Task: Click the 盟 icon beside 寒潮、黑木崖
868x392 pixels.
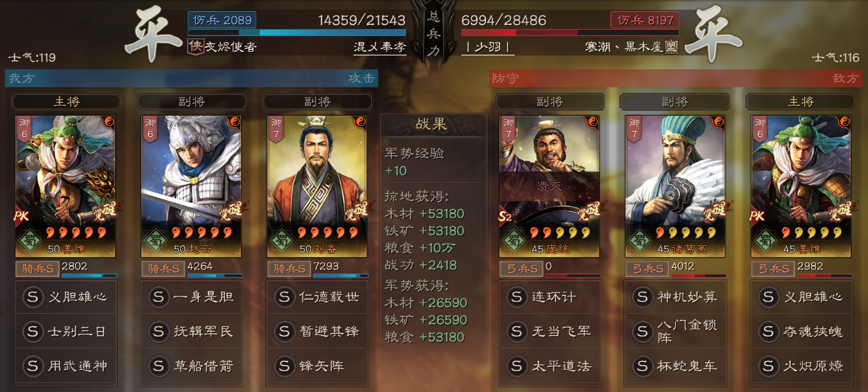Action: tap(671, 47)
